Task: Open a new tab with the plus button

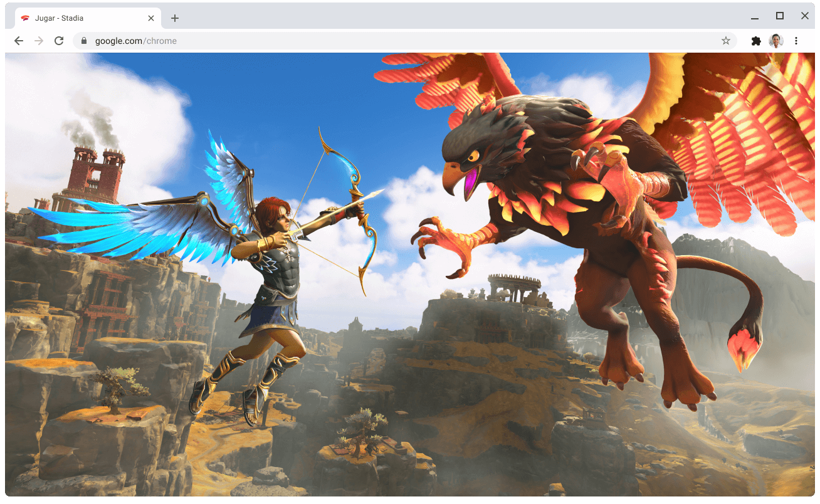Action: (x=175, y=18)
